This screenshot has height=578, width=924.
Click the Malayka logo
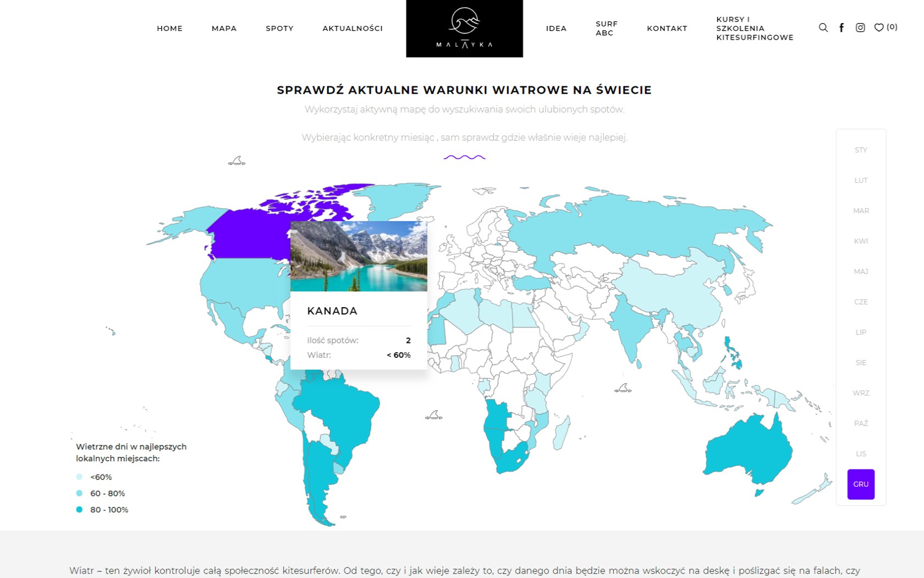(464, 29)
